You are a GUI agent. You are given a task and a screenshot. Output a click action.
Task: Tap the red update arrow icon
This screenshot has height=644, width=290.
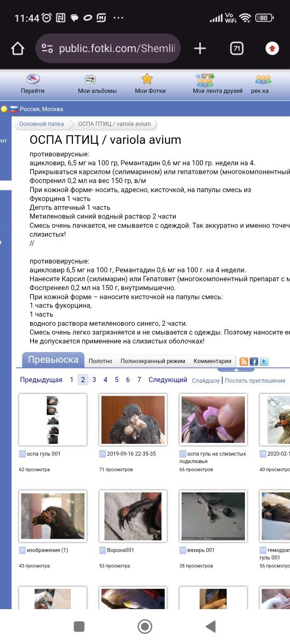(272, 49)
